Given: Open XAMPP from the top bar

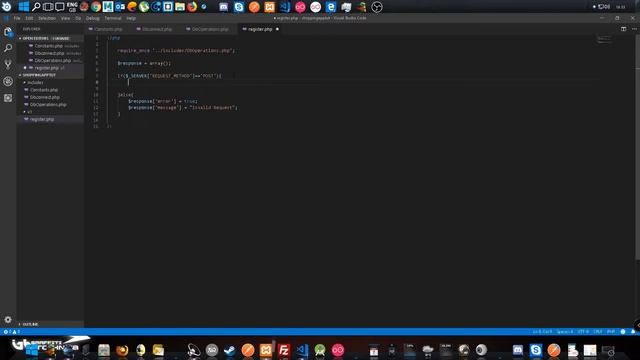Looking at the screenshot, I should (269, 7).
